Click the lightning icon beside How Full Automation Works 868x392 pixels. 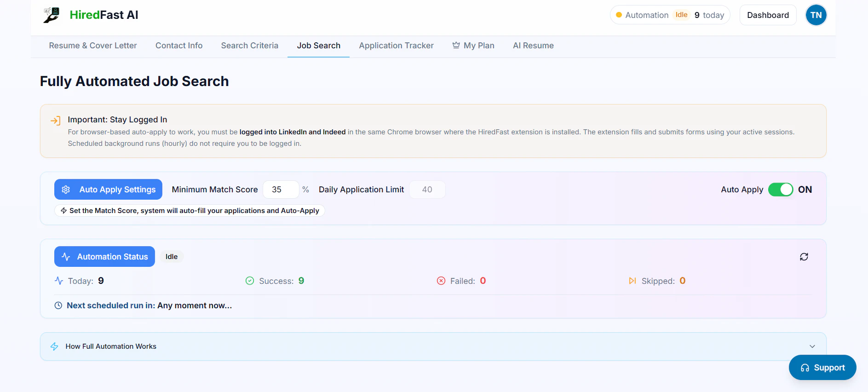tap(54, 346)
